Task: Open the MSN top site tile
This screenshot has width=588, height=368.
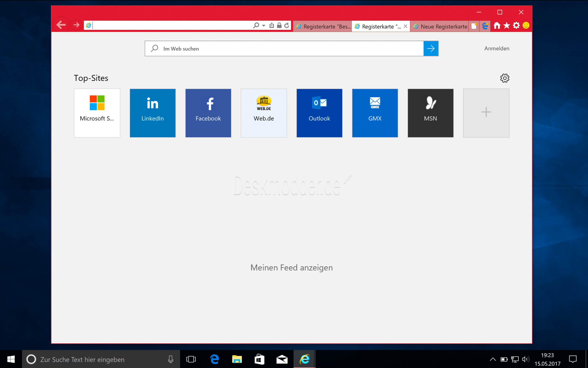Action: pos(431,113)
